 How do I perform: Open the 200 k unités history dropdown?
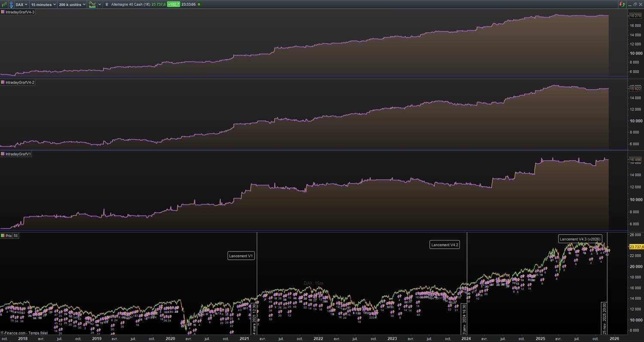[x=72, y=4]
